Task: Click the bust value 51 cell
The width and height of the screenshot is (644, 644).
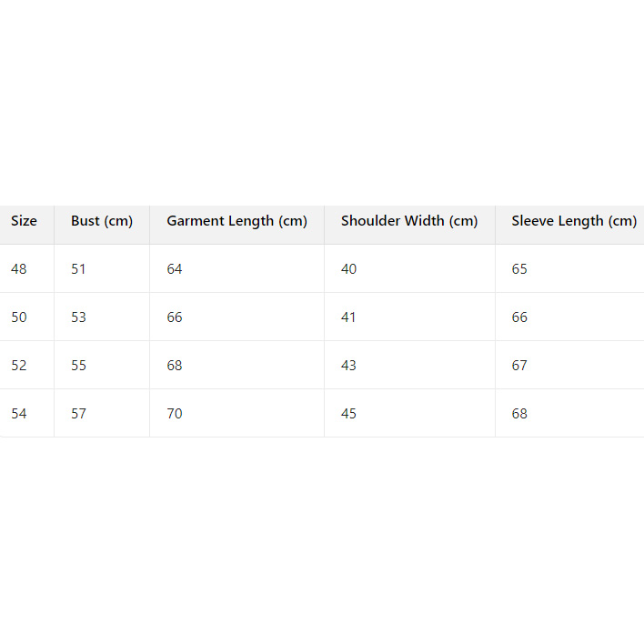Action: 79,269
